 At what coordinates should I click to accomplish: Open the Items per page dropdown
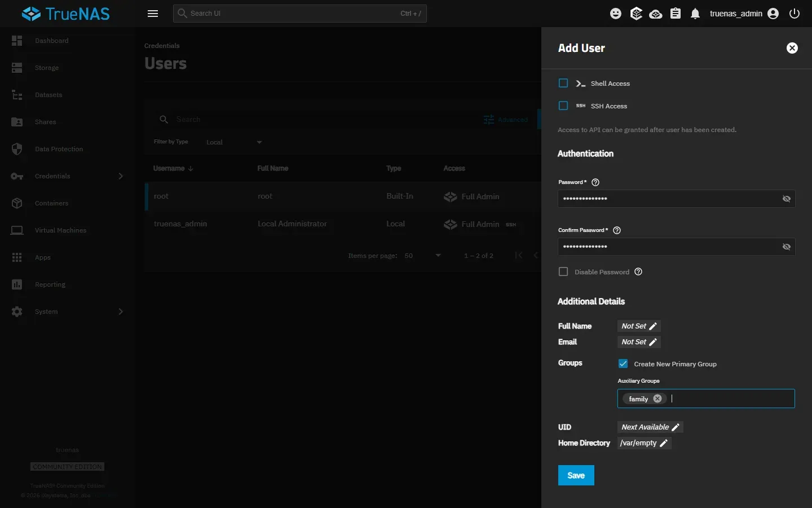423,256
